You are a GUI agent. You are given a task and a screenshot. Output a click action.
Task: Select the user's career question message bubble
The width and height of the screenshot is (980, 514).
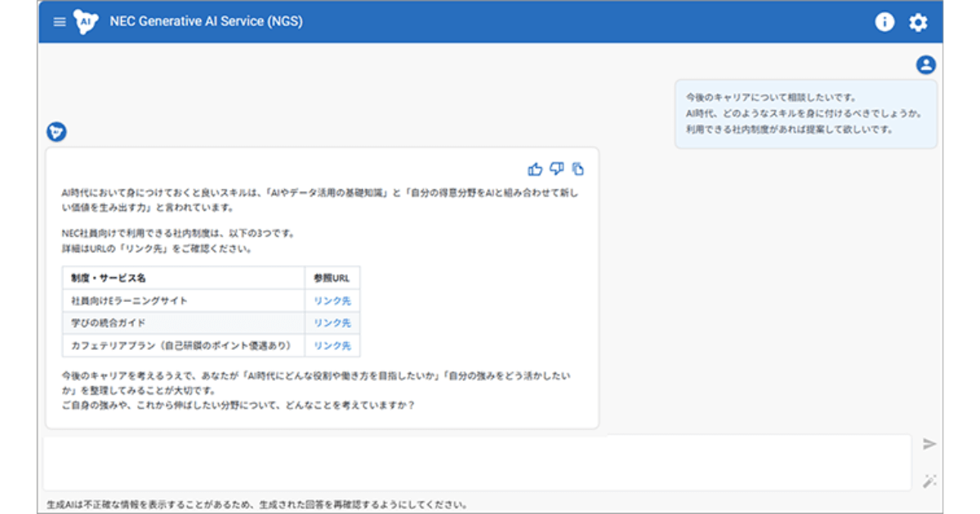click(805, 113)
